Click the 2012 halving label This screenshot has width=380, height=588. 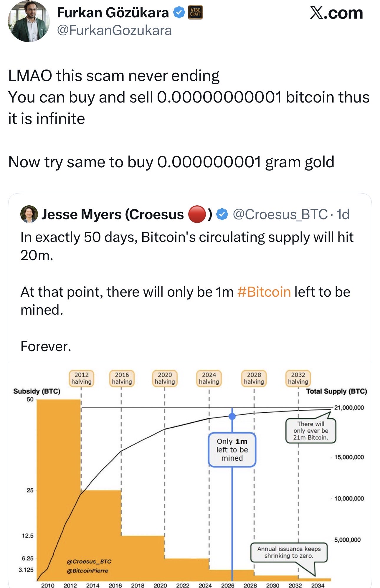point(81,378)
